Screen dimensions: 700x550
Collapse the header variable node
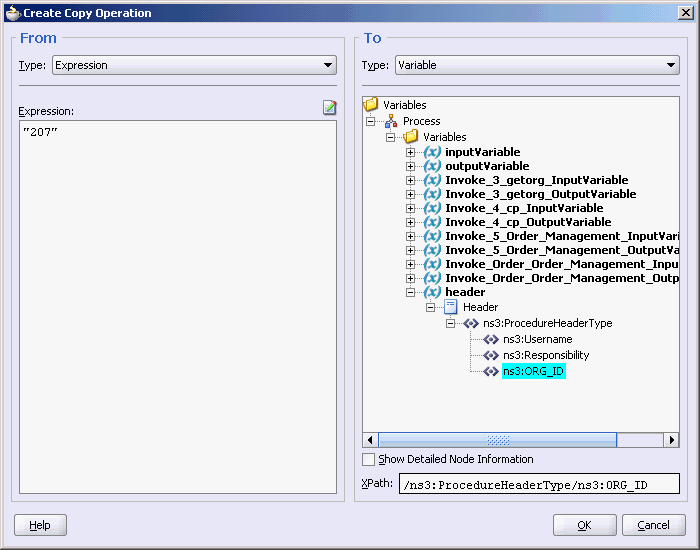tap(411, 292)
